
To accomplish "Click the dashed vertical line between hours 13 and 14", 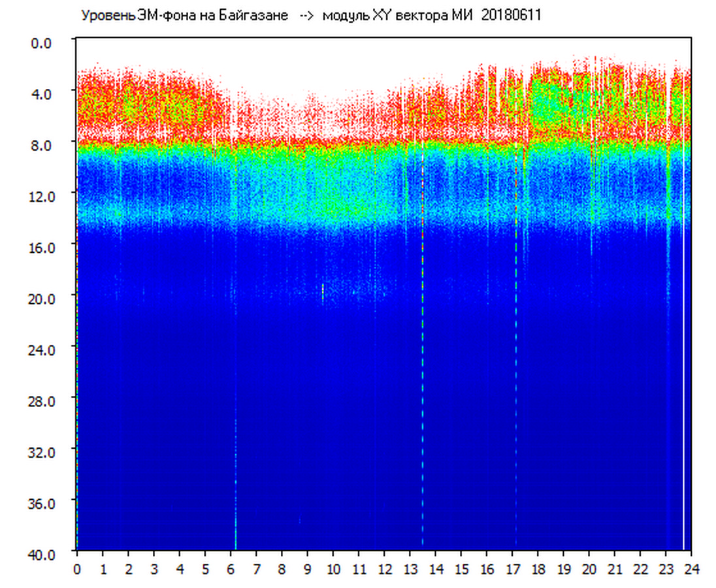I will pyautogui.click(x=423, y=359).
